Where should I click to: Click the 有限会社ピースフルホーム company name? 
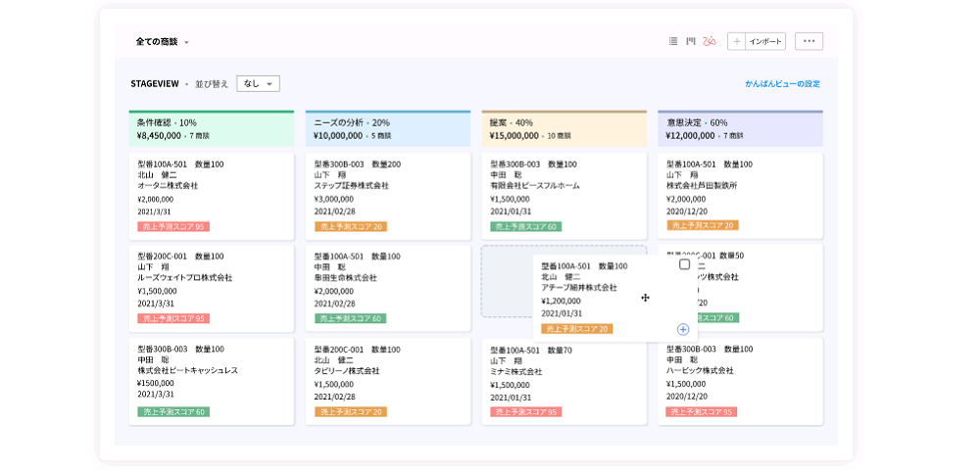point(535,186)
